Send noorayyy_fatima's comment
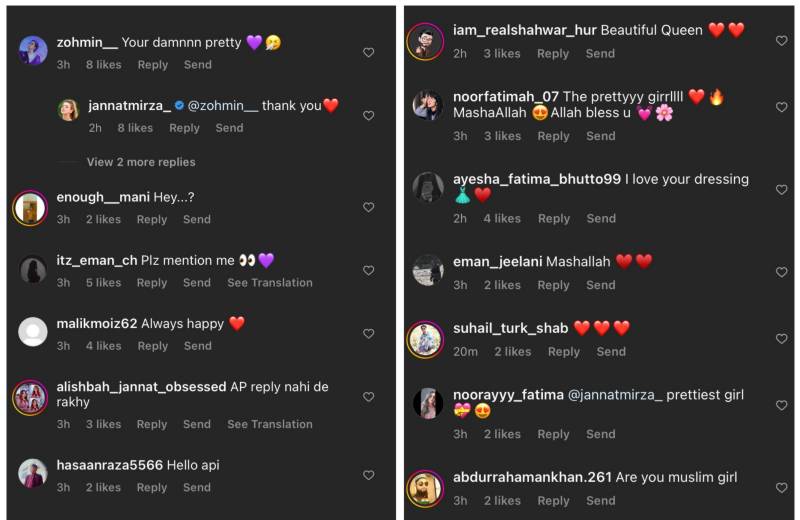The image size is (800, 520). pyautogui.click(x=601, y=434)
